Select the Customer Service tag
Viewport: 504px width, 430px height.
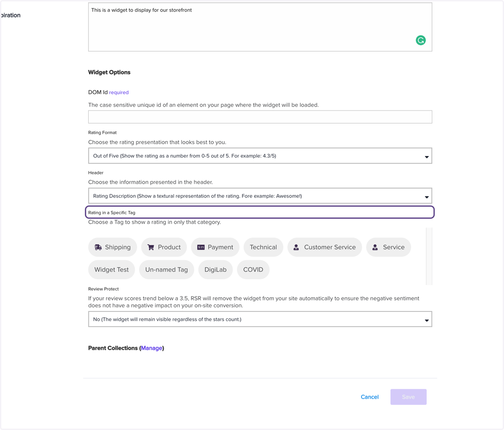(325, 247)
